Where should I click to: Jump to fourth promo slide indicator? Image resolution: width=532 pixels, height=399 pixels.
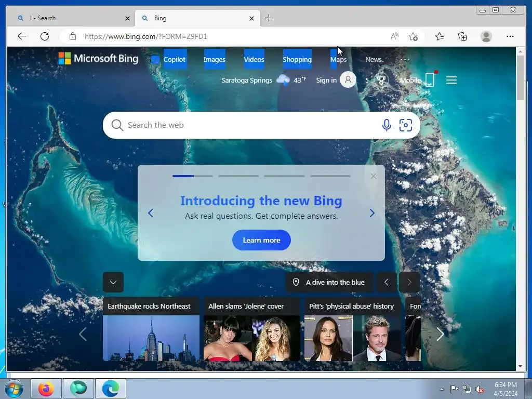[330, 176]
